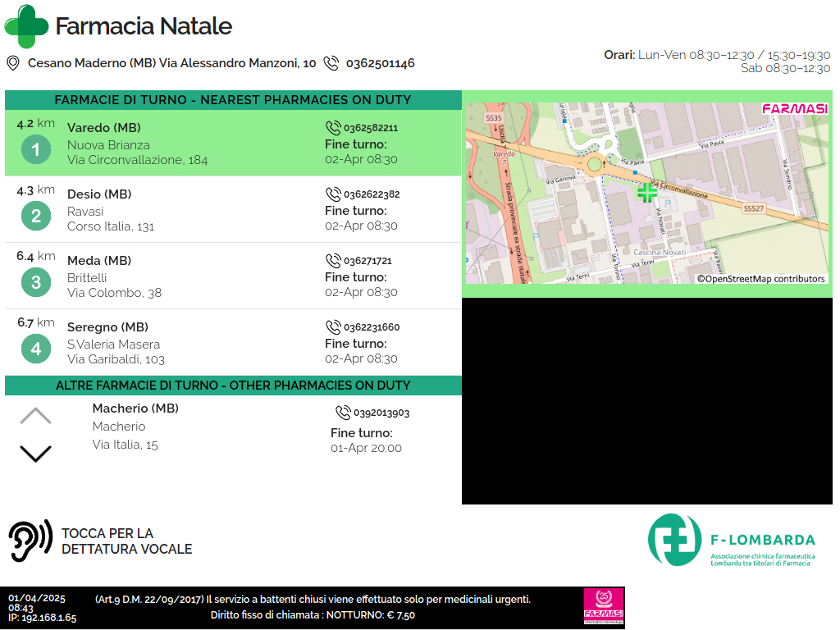Image resolution: width=840 pixels, height=630 pixels.
Task: Click the roundabout on the map
Action: click(x=594, y=165)
